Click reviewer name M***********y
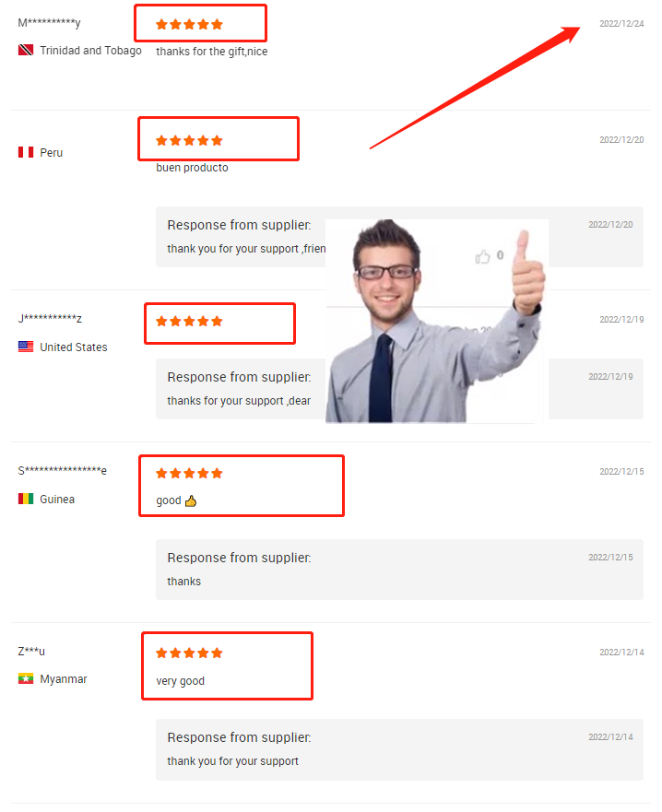 coord(49,23)
